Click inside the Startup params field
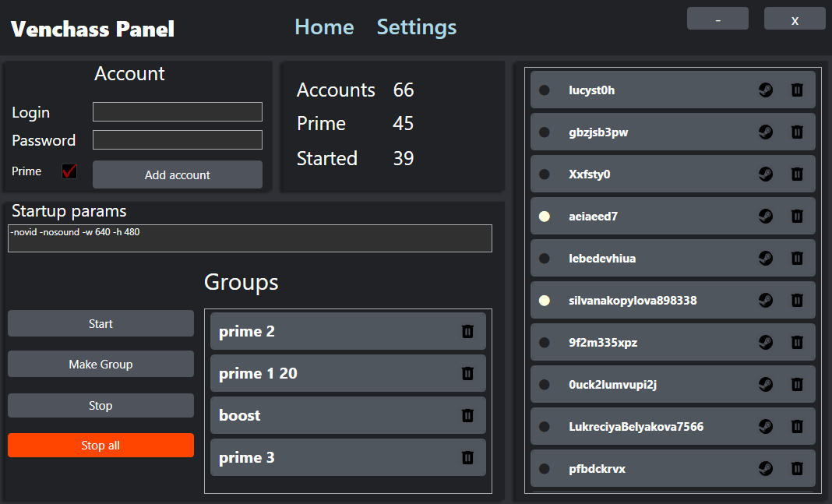Screen dimensions: 832x504 tap(249, 238)
